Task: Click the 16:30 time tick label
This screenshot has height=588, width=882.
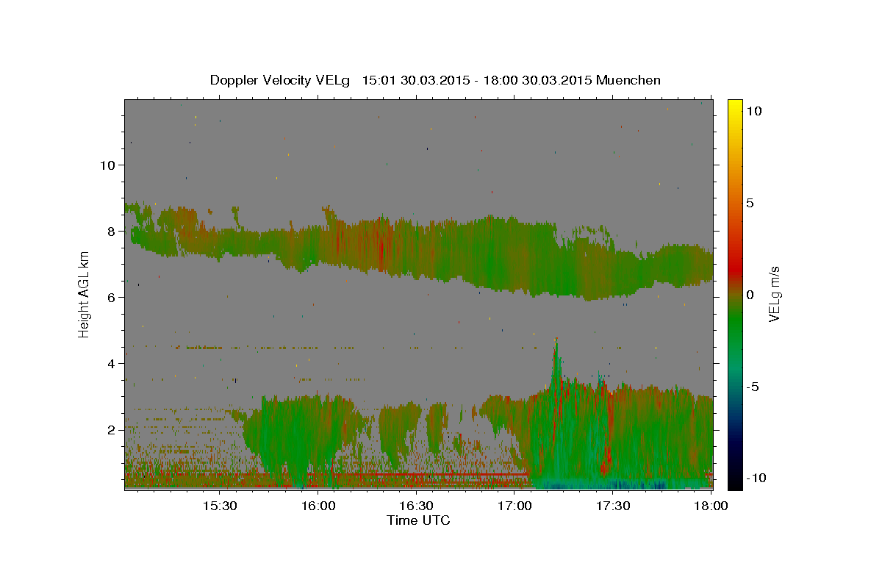Action: point(416,506)
